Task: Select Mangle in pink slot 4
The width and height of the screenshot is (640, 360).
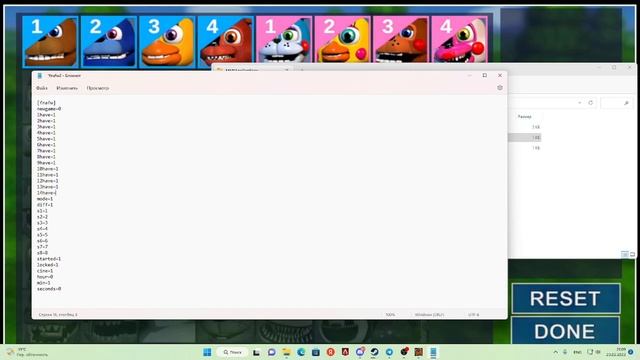Action: 459,40
